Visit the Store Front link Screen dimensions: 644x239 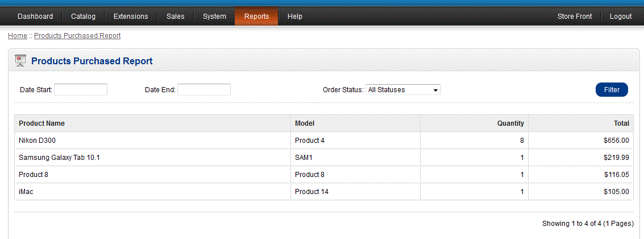[575, 17]
